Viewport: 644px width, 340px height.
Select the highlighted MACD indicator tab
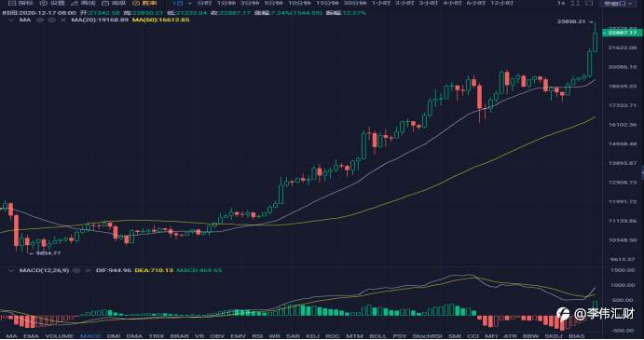click(90, 336)
